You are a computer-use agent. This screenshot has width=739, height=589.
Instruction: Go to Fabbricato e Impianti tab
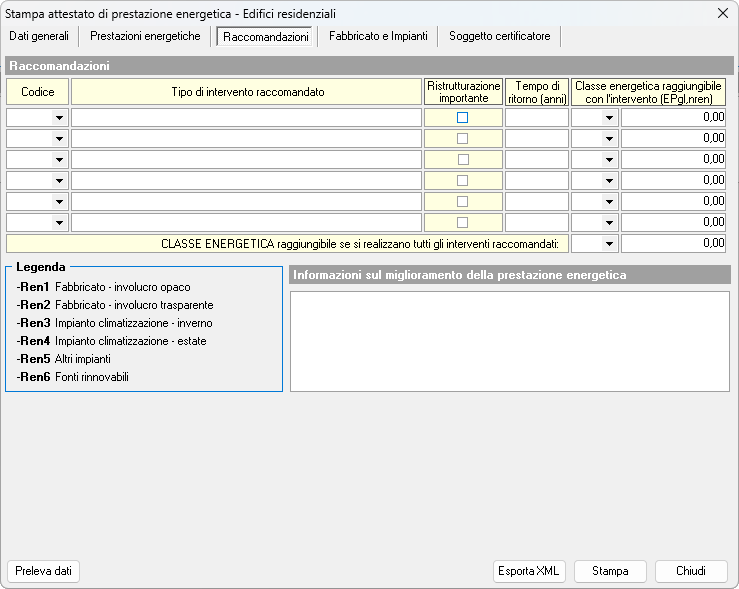coord(378,36)
